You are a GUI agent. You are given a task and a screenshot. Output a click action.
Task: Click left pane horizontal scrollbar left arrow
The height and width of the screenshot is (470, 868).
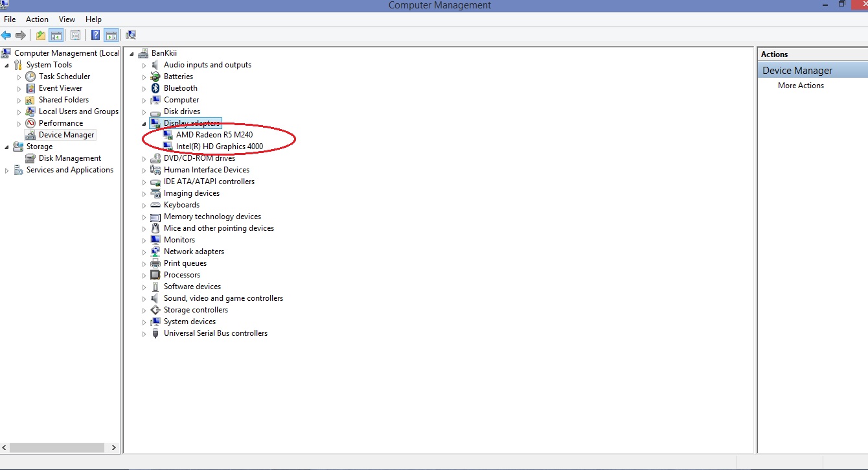tap(5, 447)
